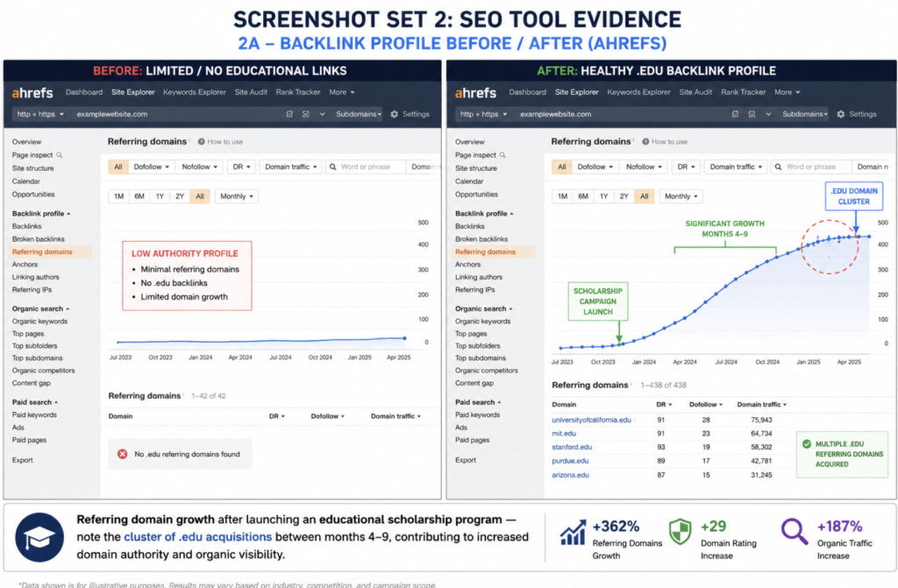The height and width of the screenshot is (588, 898).
Task: Select the 1Y time range in the Before panel
Action: pyautogui.click(x=160, y=196)
